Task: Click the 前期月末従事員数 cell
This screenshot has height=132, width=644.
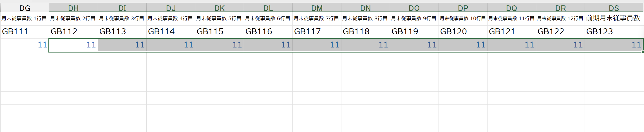Action: coord(614,19)
